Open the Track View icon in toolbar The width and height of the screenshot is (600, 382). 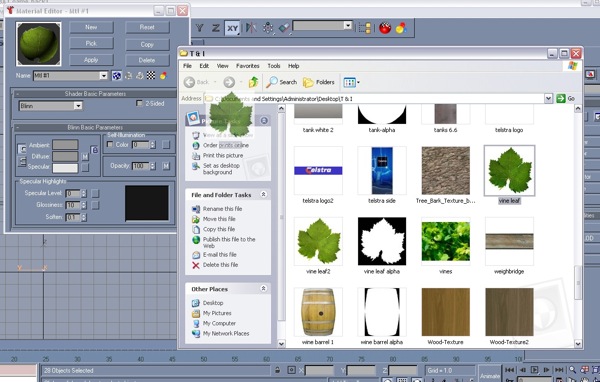[365, 28]
